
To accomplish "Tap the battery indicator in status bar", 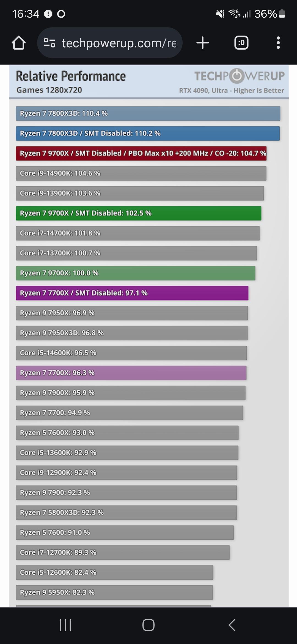I will pos(282,14).
